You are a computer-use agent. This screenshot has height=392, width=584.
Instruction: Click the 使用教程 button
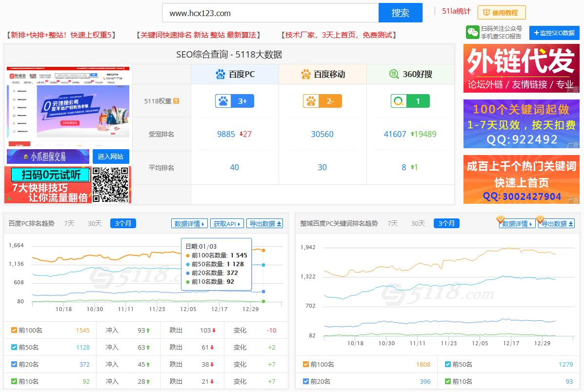(502, 13)
